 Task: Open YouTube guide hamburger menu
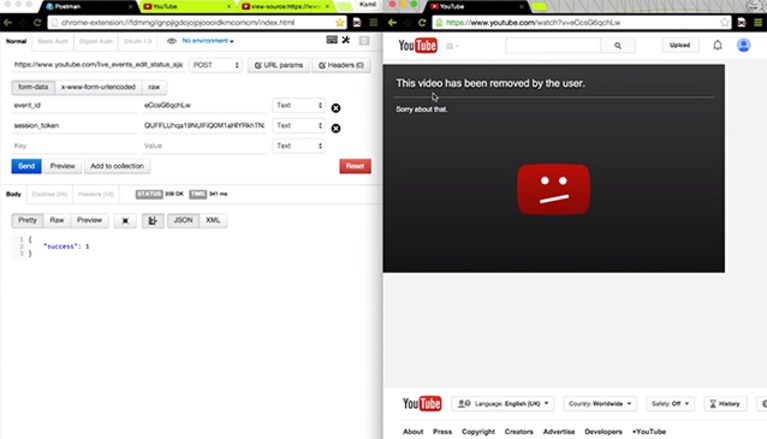[451, 46]
